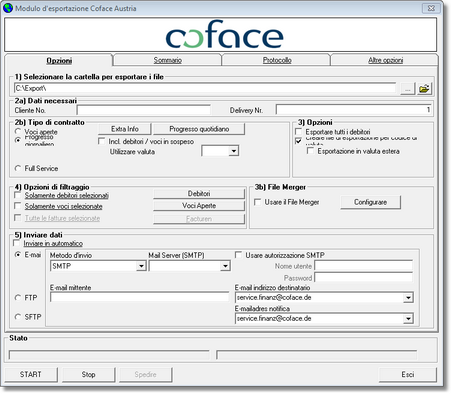Click the export folder path field

[205, 88]
